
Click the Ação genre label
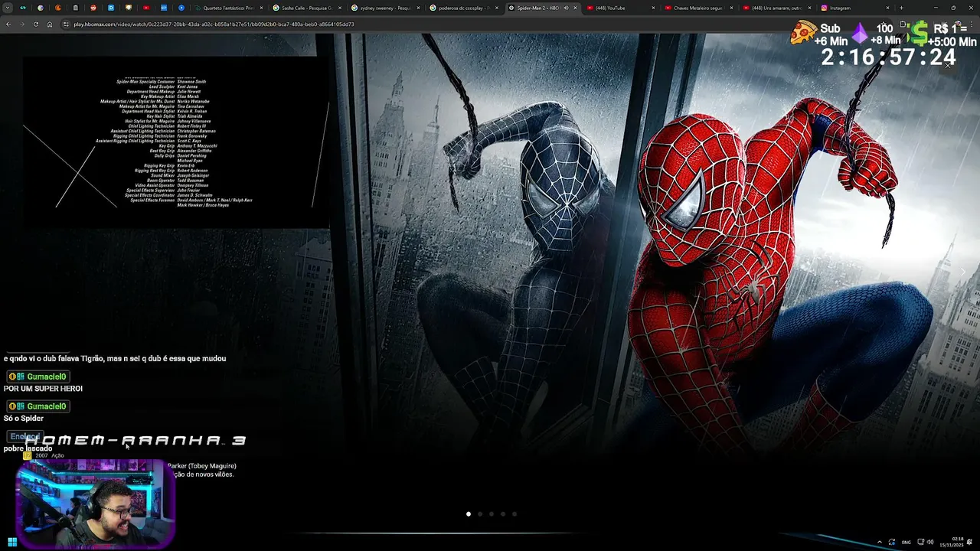point(58,455)
